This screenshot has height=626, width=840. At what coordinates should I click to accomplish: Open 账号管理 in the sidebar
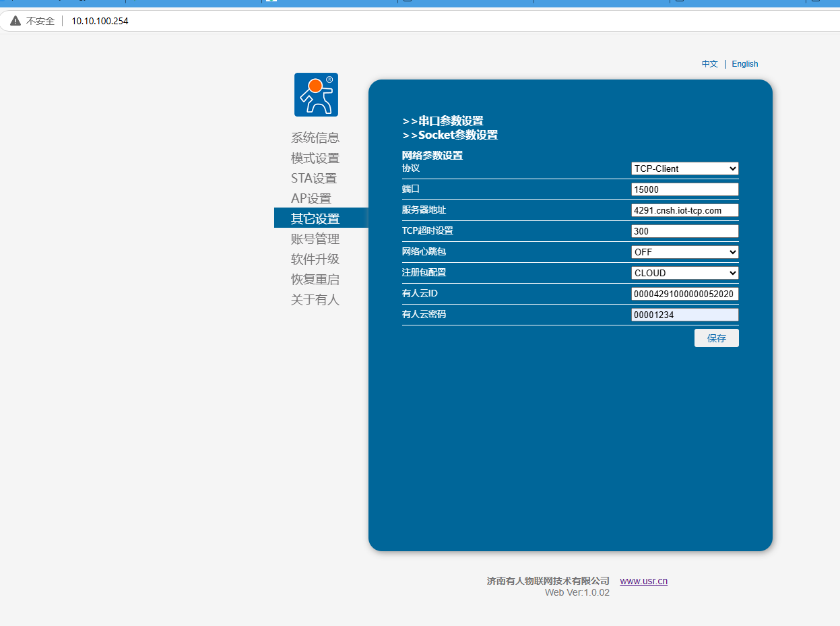315,239
